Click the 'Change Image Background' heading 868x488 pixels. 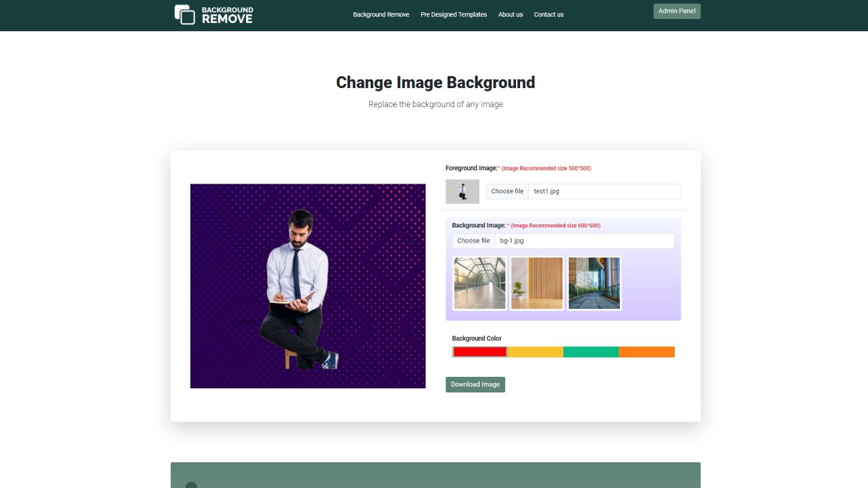435,83
